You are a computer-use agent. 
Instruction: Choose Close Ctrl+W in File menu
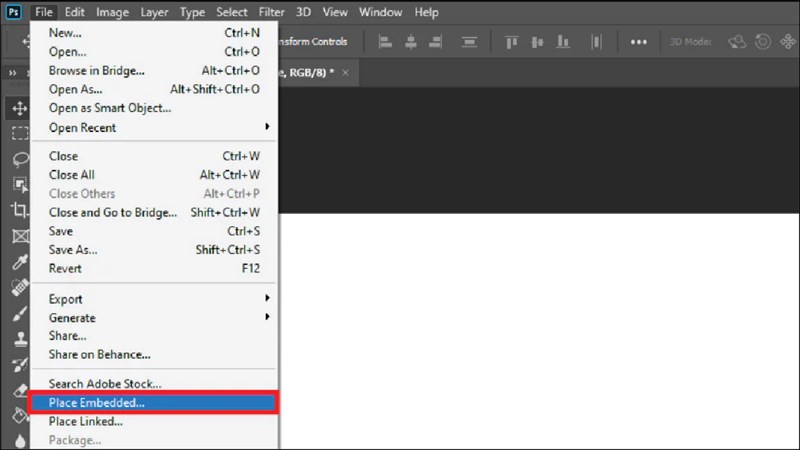click(153, 156)
